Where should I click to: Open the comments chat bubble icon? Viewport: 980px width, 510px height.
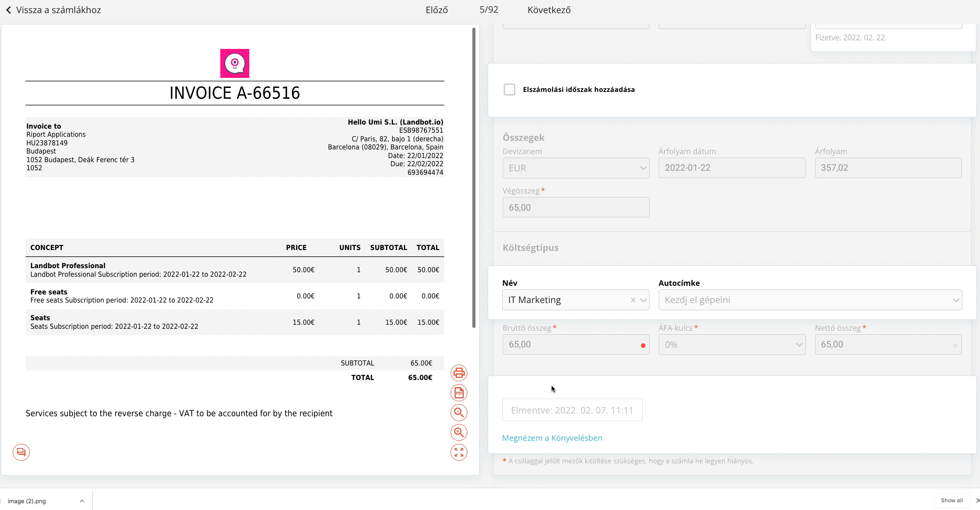(x=21, y=452)
